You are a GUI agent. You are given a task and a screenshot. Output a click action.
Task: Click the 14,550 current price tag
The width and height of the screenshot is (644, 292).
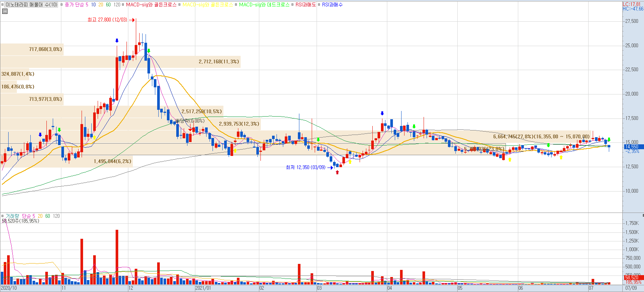[633, 147]
